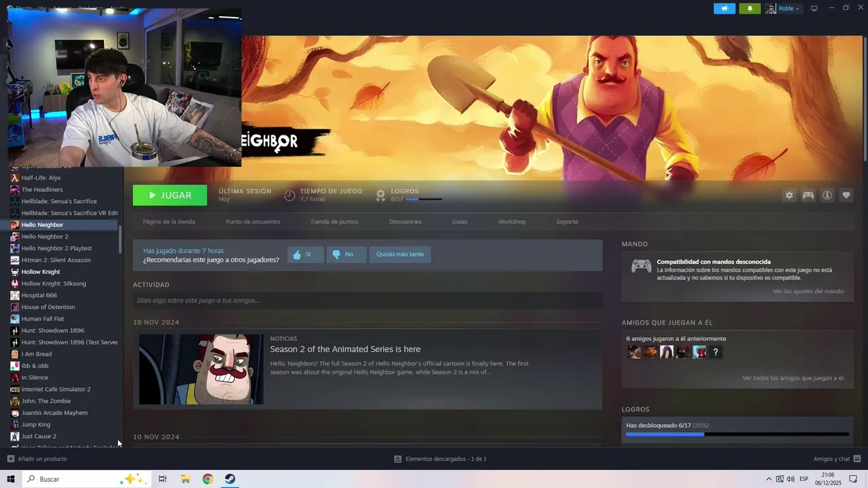The height and width of the screenshot is (488, 868).
Task: Open the green notifications bell
Action: click(x=750, y=9)
